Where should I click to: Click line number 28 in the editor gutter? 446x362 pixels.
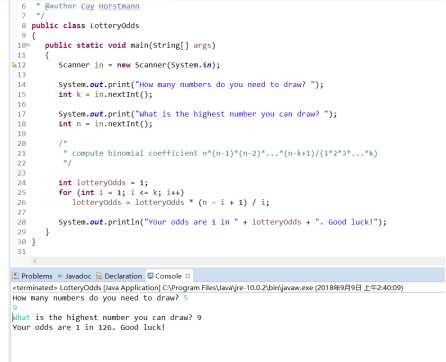pyautogui.click(x=21, y=222)
